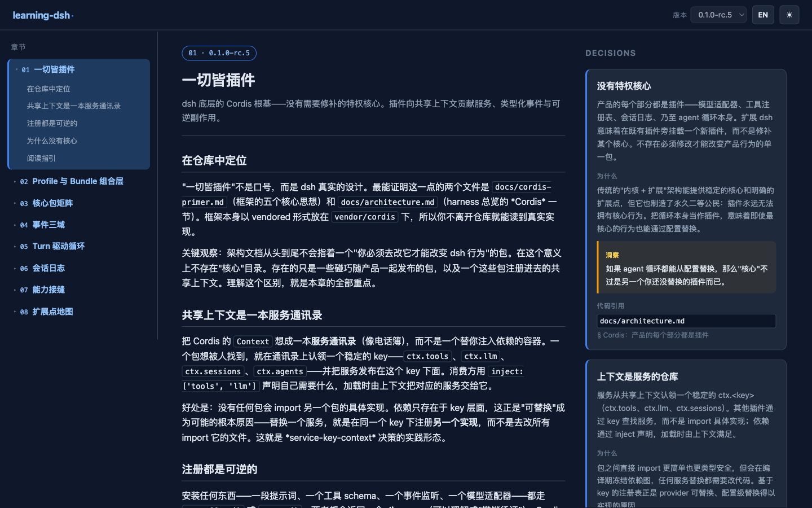
Task: Click the § Cordis：产品的每个部分都是插件 caption
Action: click(653, 335)
